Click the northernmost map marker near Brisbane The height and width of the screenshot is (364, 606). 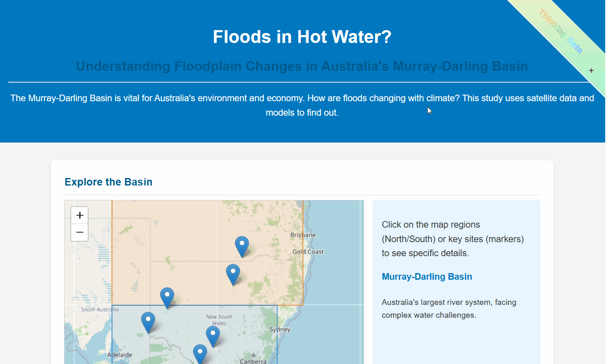point(242,247)
